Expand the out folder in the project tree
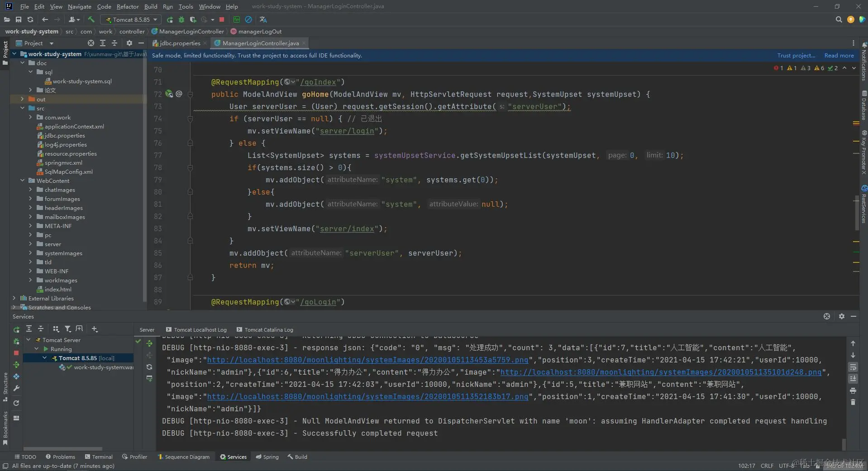Screen dimensions: 868x471 tap(23, 99)
